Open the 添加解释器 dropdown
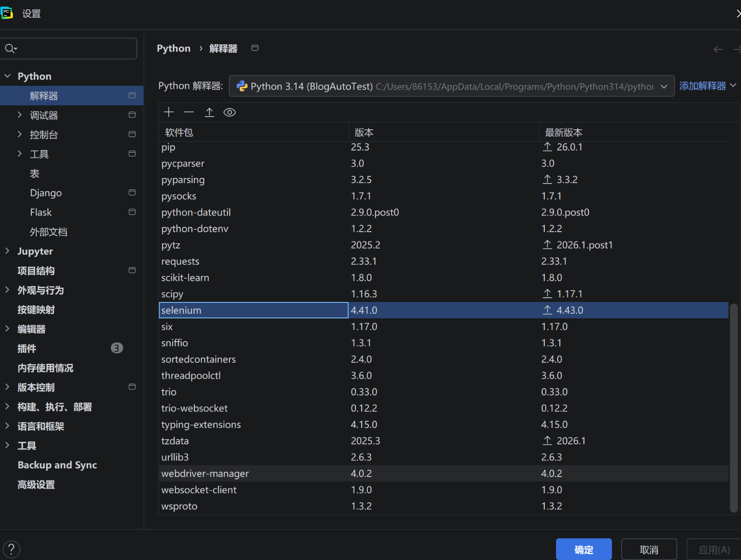This screenshot has height=560, width=741. pyautogui.click(x=708, y=86)
